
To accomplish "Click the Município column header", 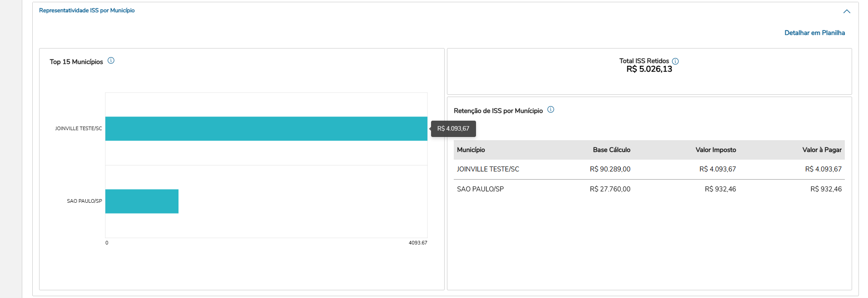I will (x=471, y=150).
